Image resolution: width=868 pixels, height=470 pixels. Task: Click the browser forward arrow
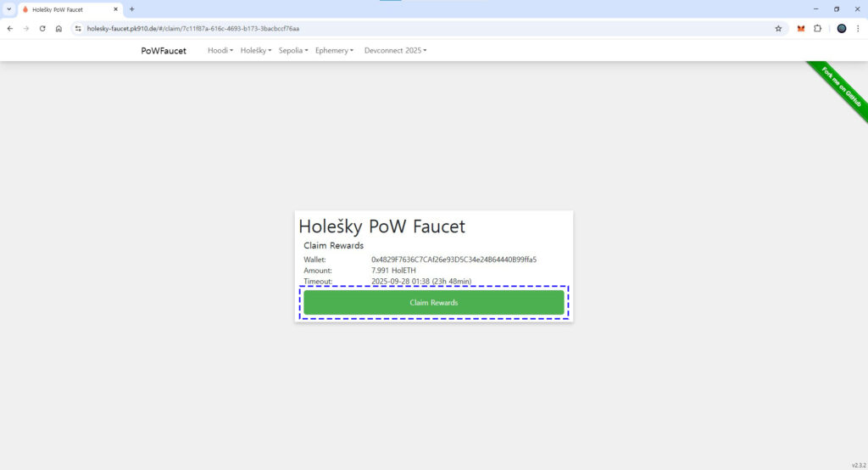(x=26, y=28)
